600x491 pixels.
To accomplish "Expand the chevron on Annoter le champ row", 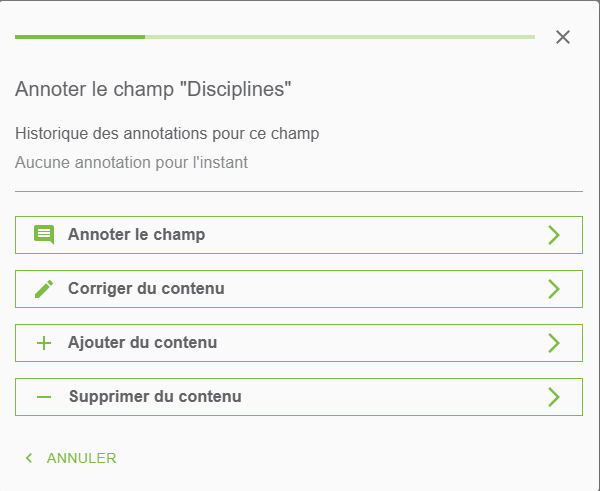I will [x=554, y=235].
